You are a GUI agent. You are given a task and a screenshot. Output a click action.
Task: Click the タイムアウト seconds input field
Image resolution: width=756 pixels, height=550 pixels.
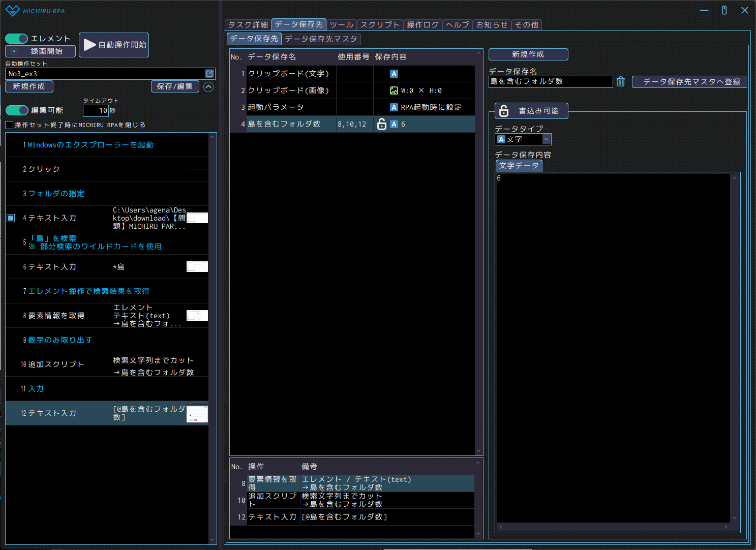pos(96,110)
